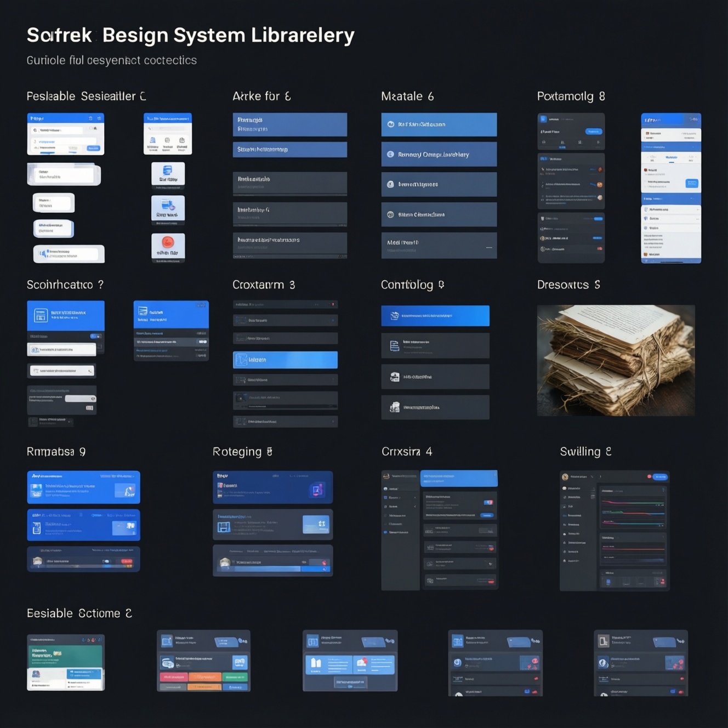Click the document icon in the second Contolog row
Image resolution: width=728 pixels, height=728 pixels.
click(x=394, y=346)
